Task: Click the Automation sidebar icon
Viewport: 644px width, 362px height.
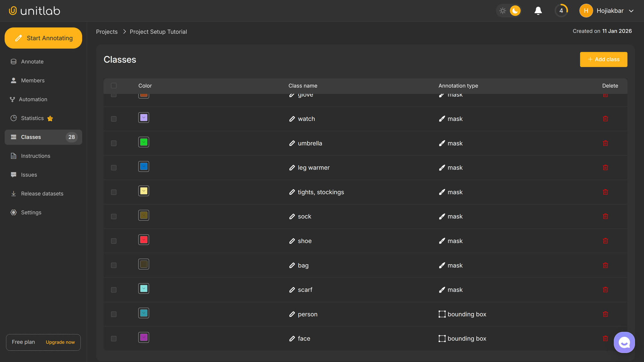Action: point(12,99)
